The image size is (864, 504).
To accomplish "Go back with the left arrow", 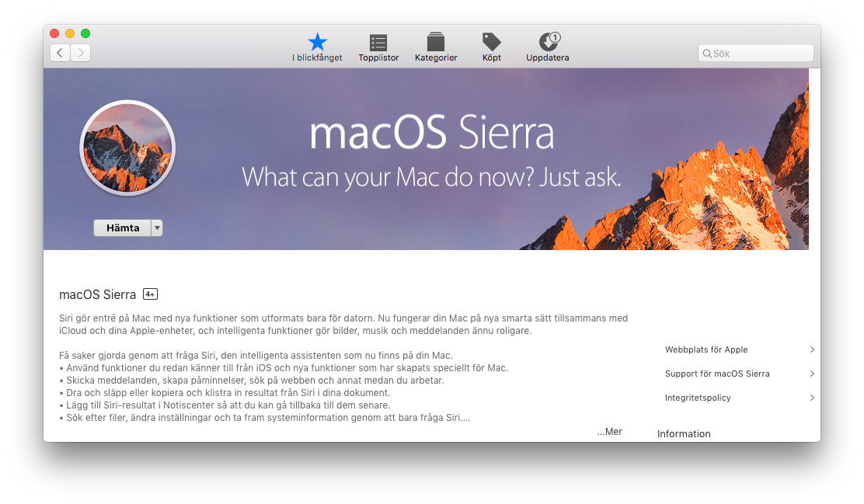I will tap(60, 53).
